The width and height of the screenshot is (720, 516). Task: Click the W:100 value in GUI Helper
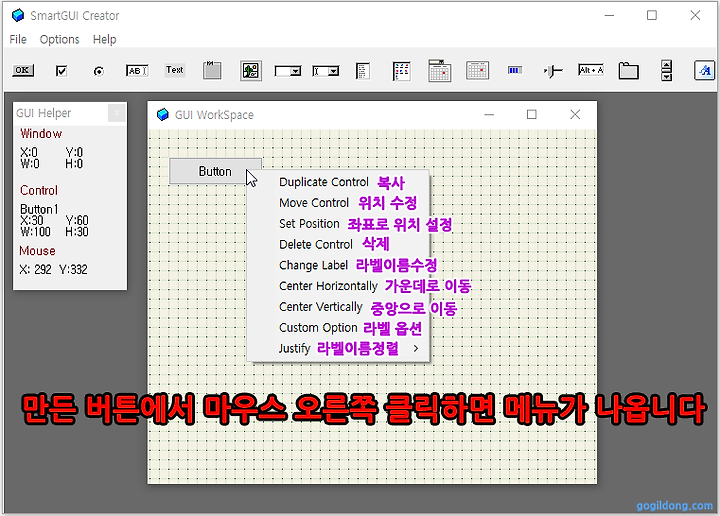(x=35, y=232)
